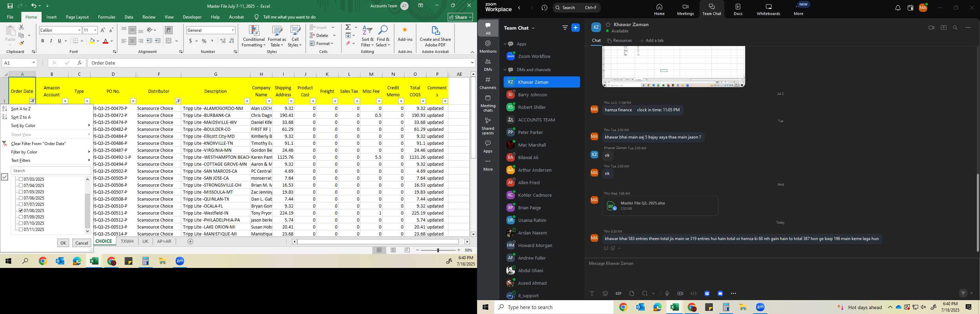This screenshot has width=980, height=314.
Task: Click the filter Search field
Action: tap(51, 171)
